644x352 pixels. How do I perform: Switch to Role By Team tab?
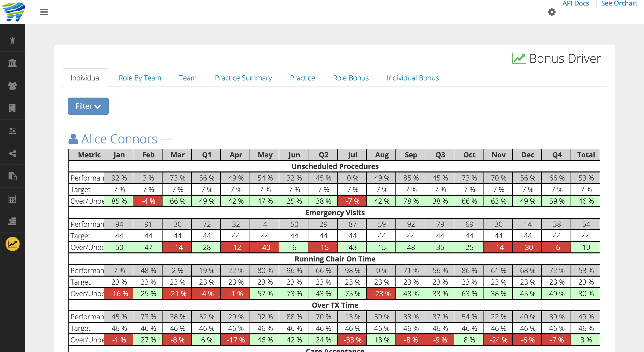click(140, 78)
